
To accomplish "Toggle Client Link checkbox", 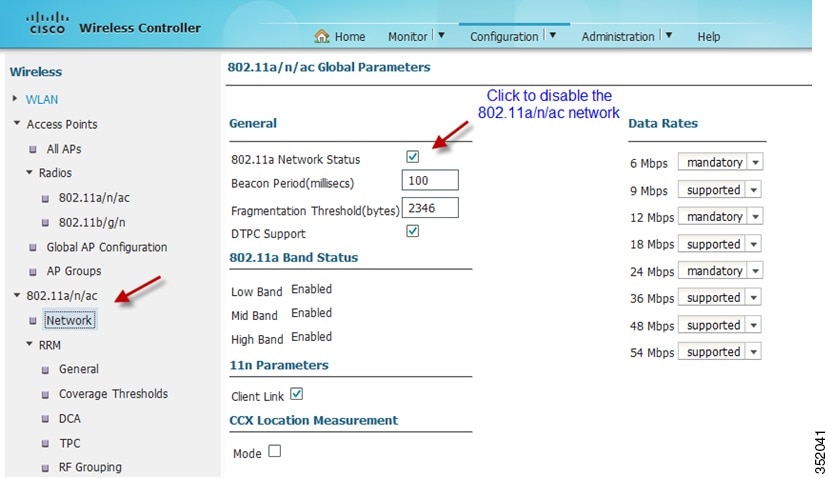I will (x=297, y=394).
